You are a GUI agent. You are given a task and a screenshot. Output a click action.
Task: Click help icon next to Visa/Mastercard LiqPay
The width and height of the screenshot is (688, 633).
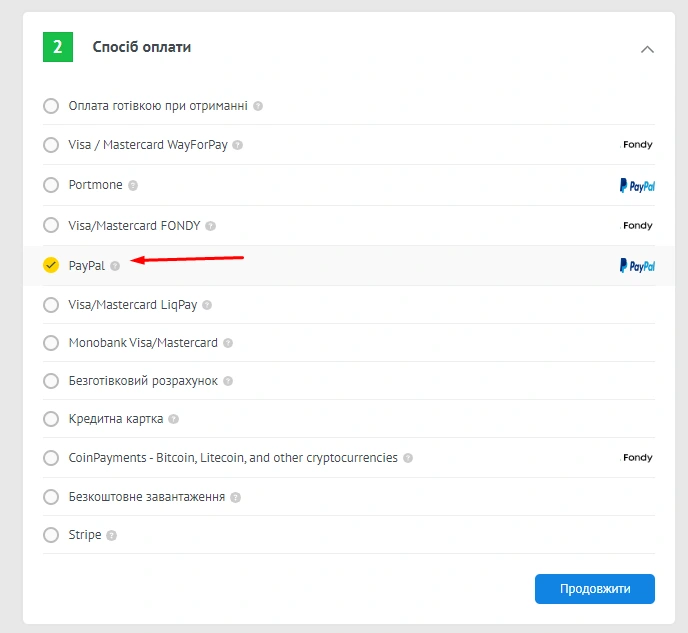(x=207, y=305)
